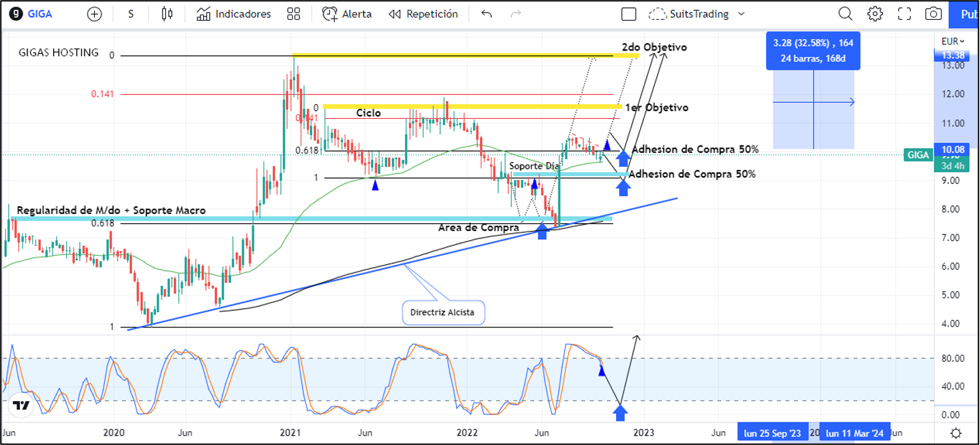The image size is (980, 445).
Task: Open the S timeframe interval selector
Action: click(131, 14)
